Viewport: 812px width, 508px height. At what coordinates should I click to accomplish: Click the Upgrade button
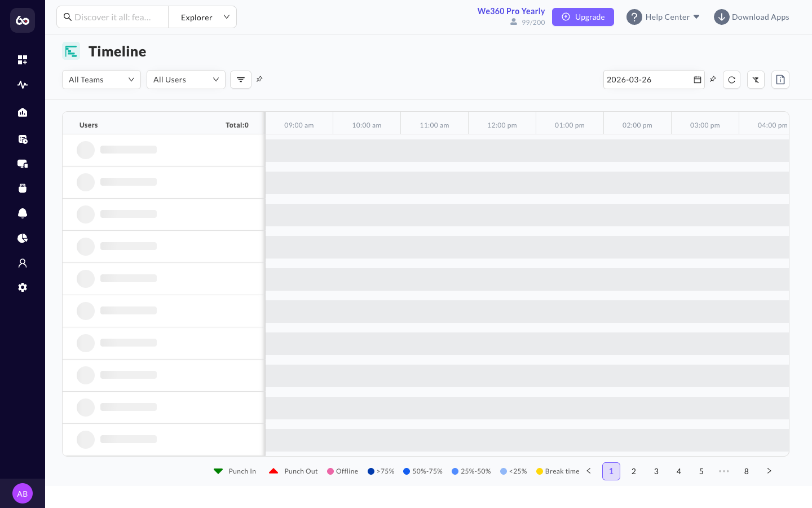coord(583,17)
